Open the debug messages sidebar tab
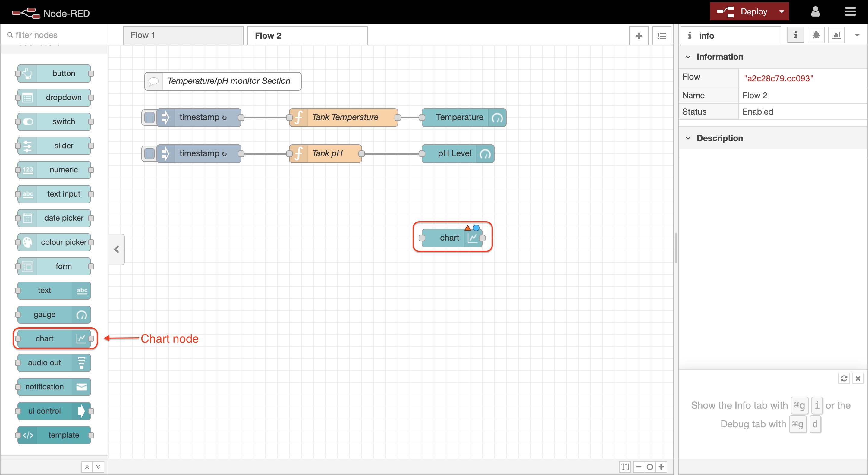 816,35
